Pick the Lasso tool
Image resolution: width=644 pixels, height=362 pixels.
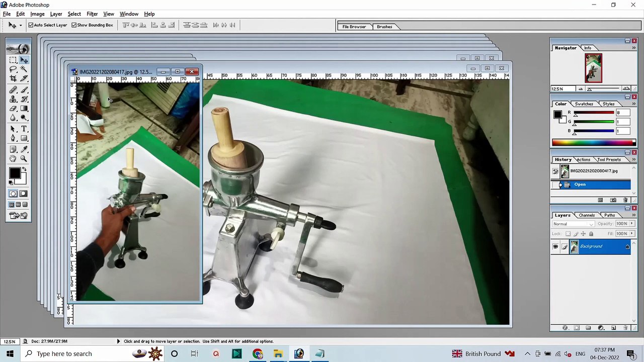click(x=13, y=69)
